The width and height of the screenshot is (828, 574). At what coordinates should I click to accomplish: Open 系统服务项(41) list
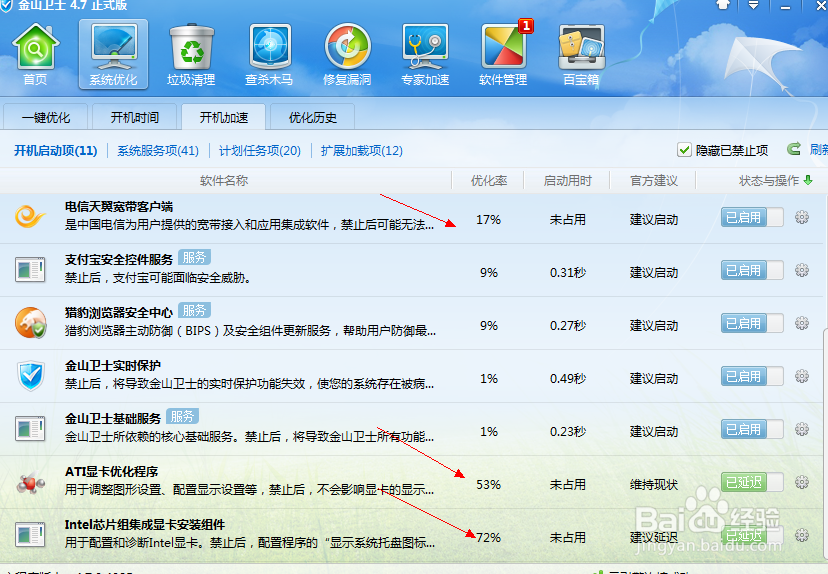[x=158, y=151]
